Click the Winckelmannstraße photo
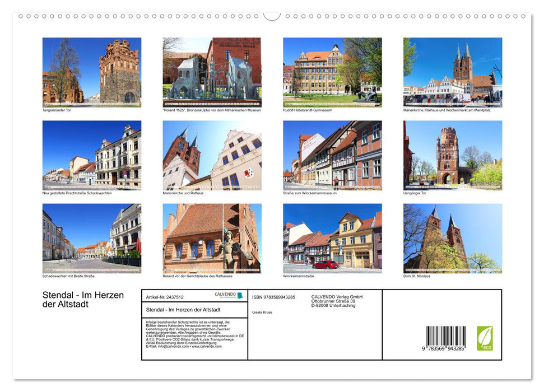This screenshot has width=544, height=392. pyautogui.click(x=332, y=239)
